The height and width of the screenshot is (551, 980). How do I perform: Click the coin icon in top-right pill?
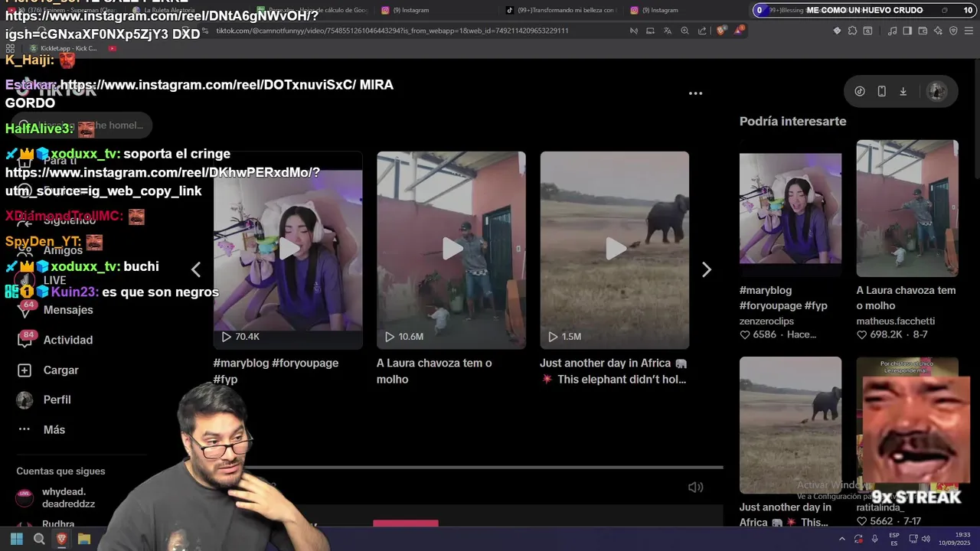[x=860, y=91]
